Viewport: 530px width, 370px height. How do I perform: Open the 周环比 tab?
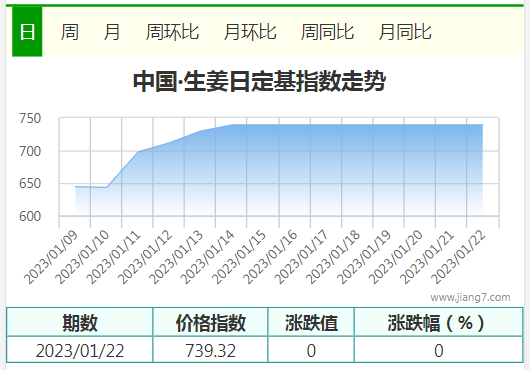point(172,32)
